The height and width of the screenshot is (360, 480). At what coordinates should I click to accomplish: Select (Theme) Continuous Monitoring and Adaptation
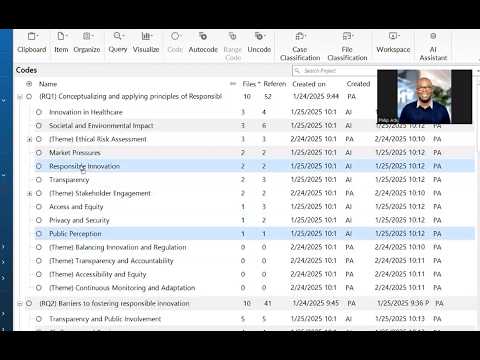click(122, 288)
